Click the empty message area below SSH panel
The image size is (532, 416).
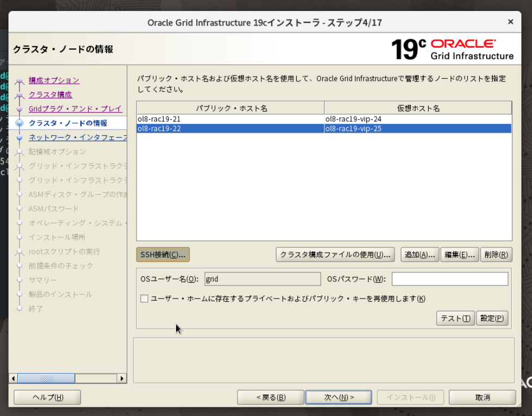click(x=324, y=361)
